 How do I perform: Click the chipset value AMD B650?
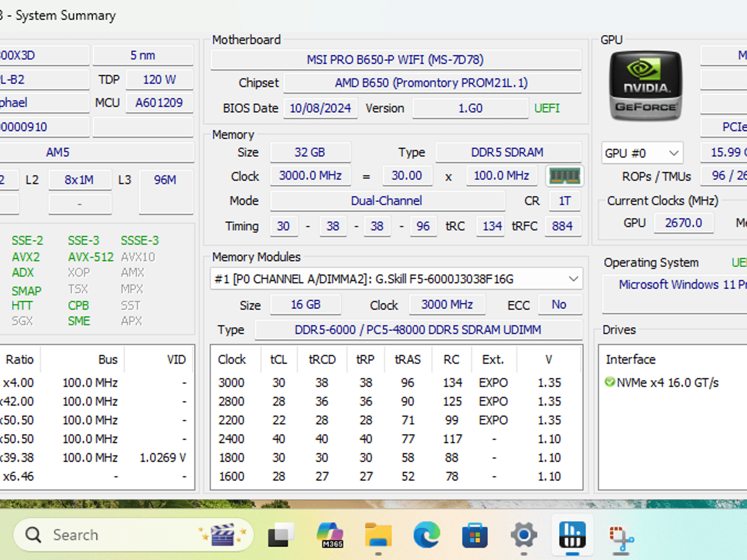click(432, 83)
